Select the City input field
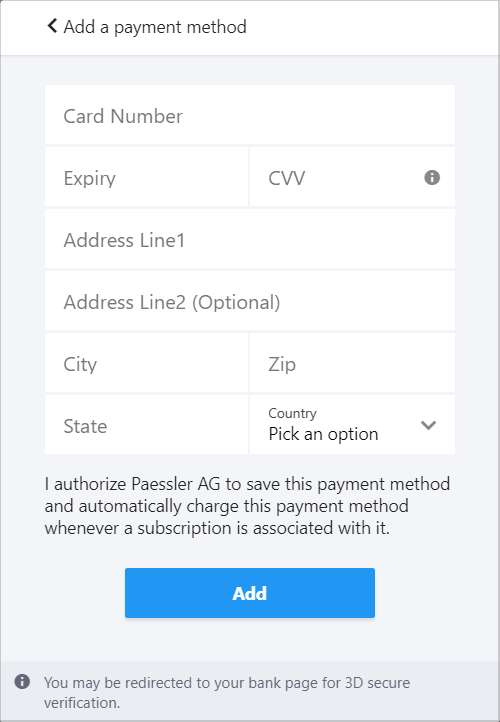Viewport: 500px width, 722px height. pyautogui.click(x=146, y=363)
